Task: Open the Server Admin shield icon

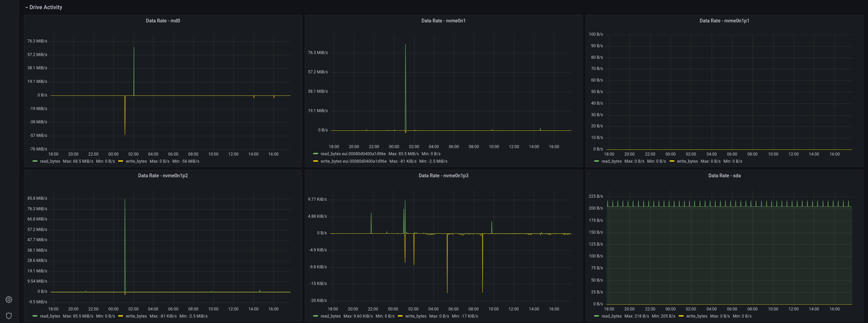Action: [x=9, y=316]
